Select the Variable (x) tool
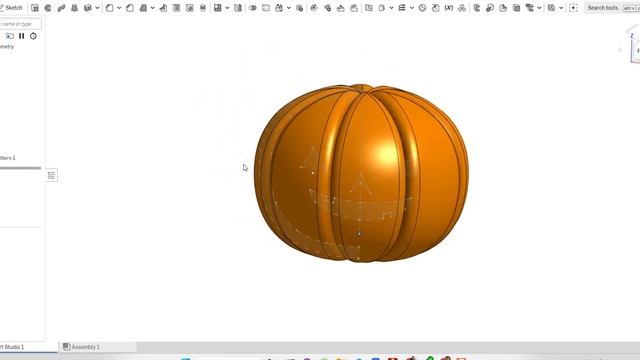This screenshot has width=640, height=360. [449, 8]
